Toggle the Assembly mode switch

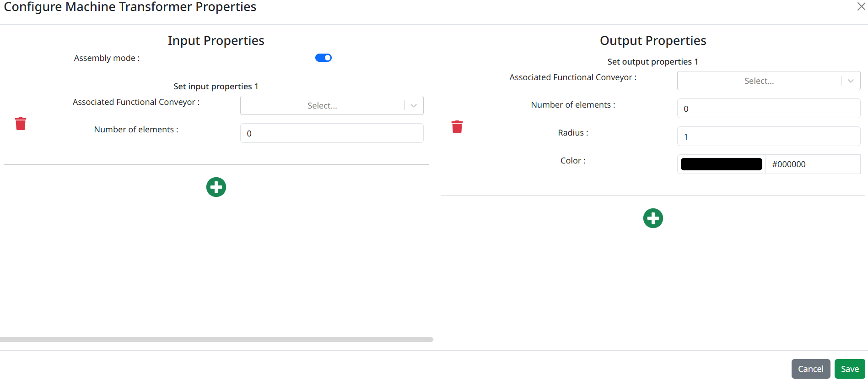tap(323, 58)
